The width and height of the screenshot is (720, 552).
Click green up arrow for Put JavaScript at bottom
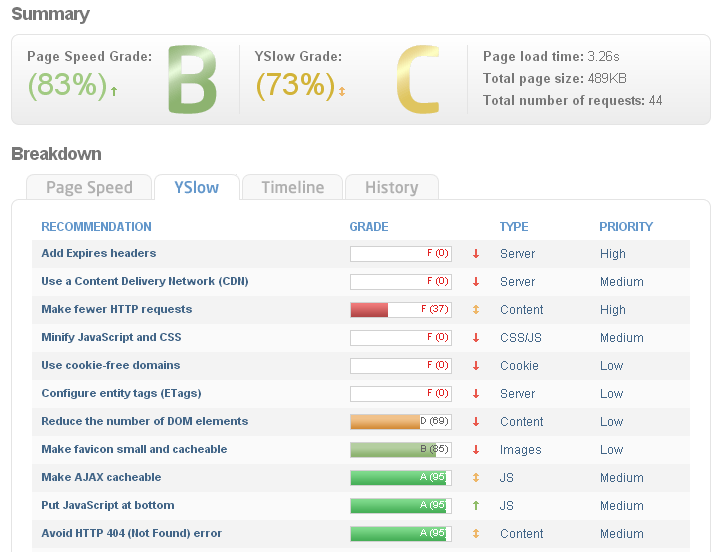476,506
